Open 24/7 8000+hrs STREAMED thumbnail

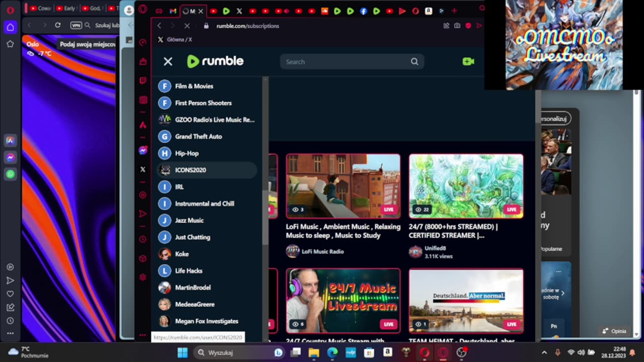pos(466,186)
